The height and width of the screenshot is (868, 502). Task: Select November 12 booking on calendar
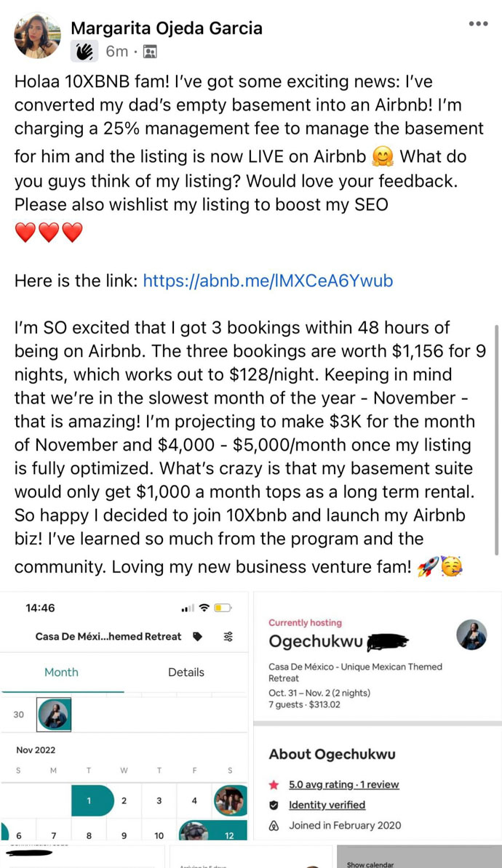228,835
